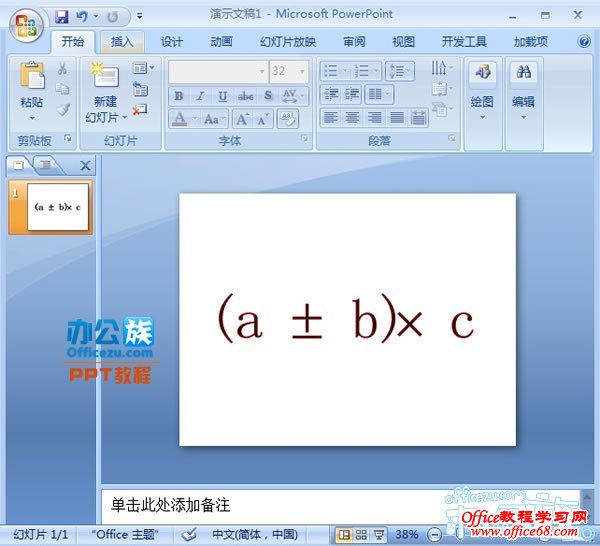The height and width of the screenshot is (546, 600).
Task: Open the Aa change case menu
Action: (214, 119)
